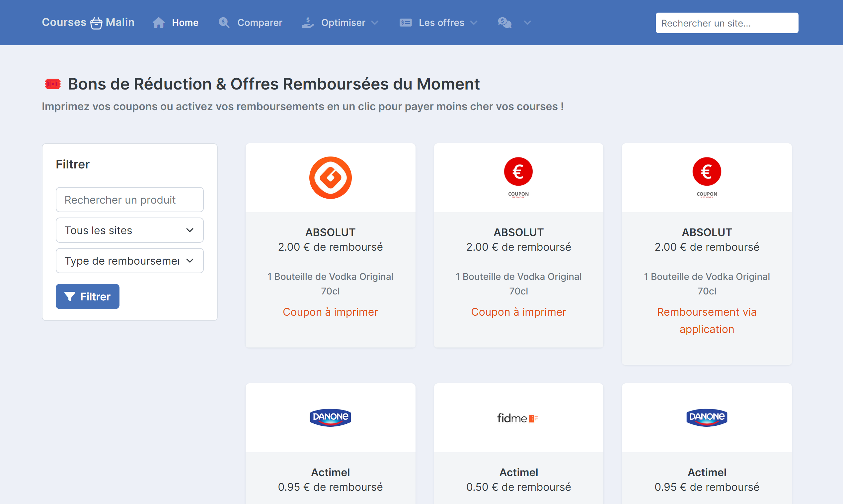Focus the Rechercher un site search field
This screenshot has height=504, width=843.
(727, 23)
